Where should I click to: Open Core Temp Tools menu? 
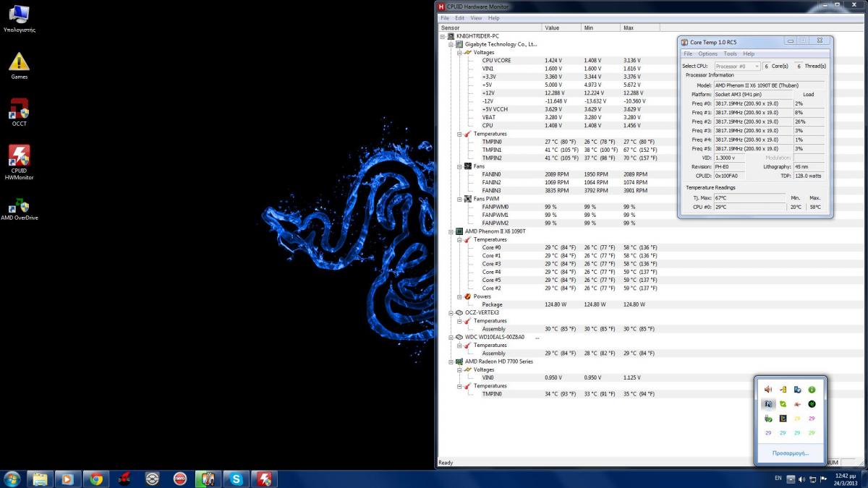731,53
